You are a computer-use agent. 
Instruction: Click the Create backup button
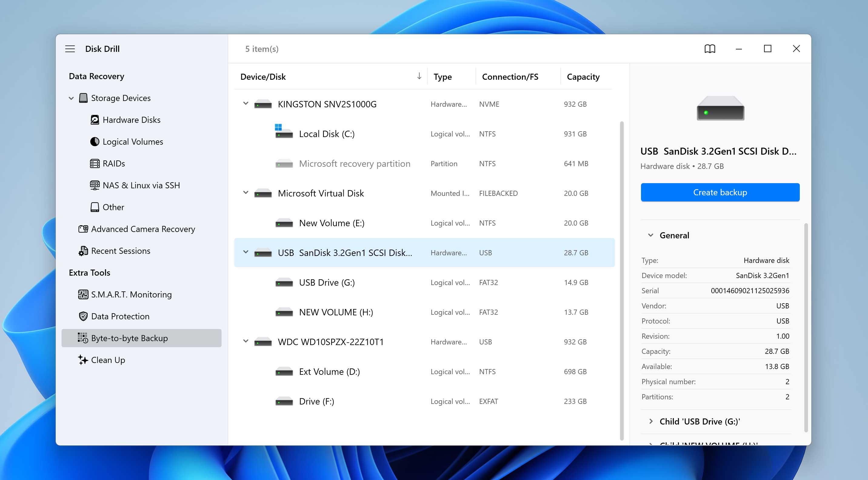point(720,192)
